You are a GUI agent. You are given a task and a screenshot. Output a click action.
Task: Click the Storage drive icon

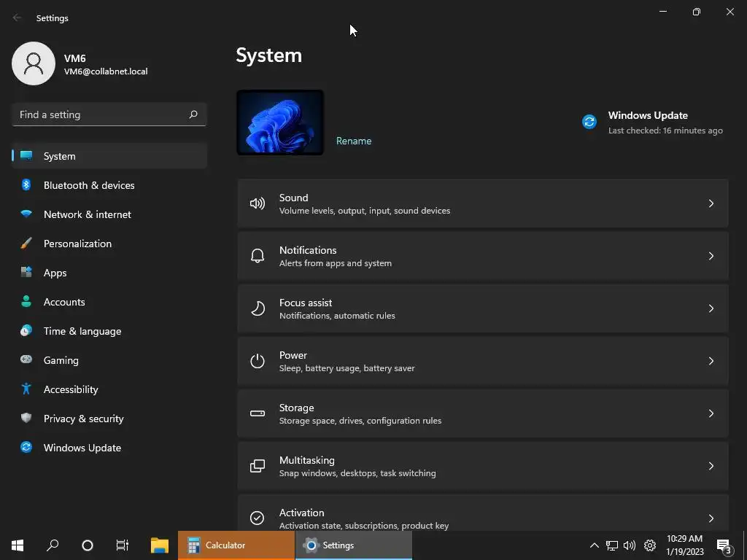tap(258, 413)
